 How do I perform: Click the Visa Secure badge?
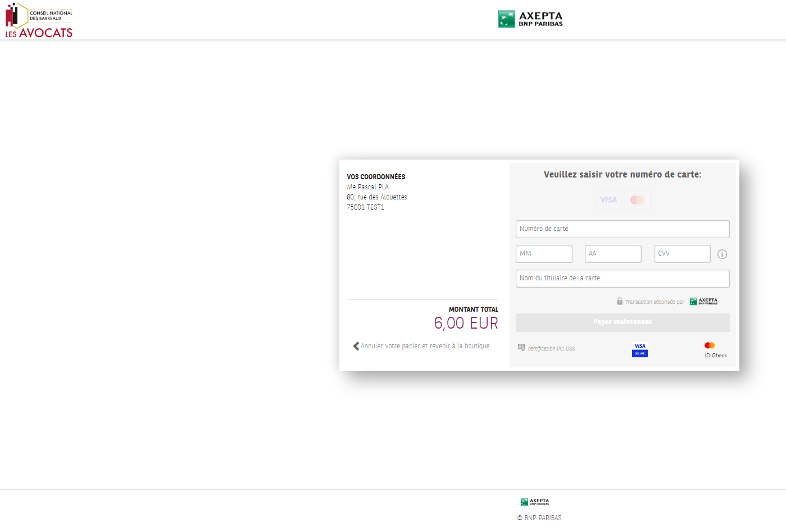click(640, 349)
